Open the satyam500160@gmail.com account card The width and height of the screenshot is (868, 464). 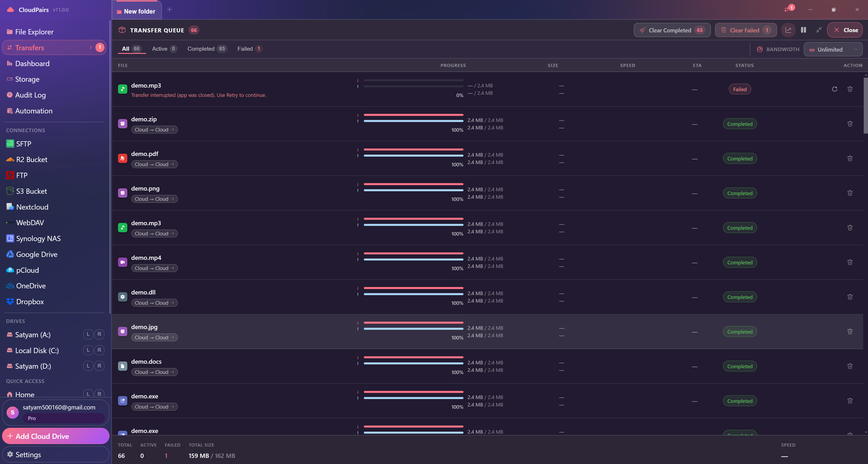[x=56, y=412]
